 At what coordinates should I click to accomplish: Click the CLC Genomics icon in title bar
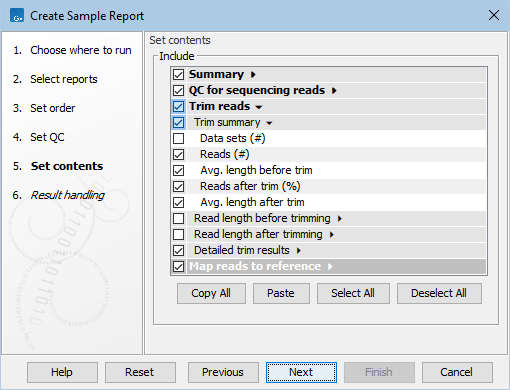point(17,16)
